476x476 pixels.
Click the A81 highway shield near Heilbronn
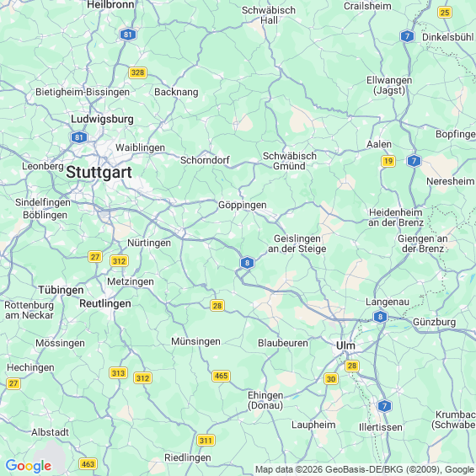128,35
